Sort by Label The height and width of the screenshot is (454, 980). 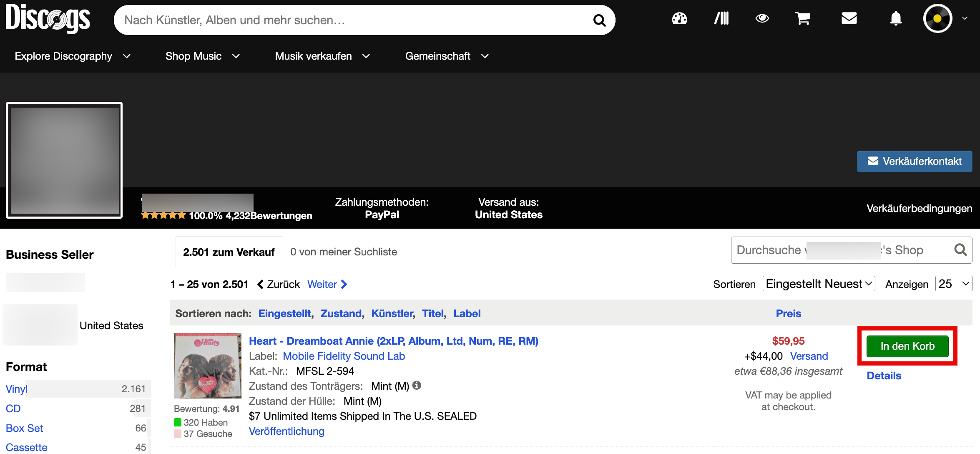click(x=467, y=313)
